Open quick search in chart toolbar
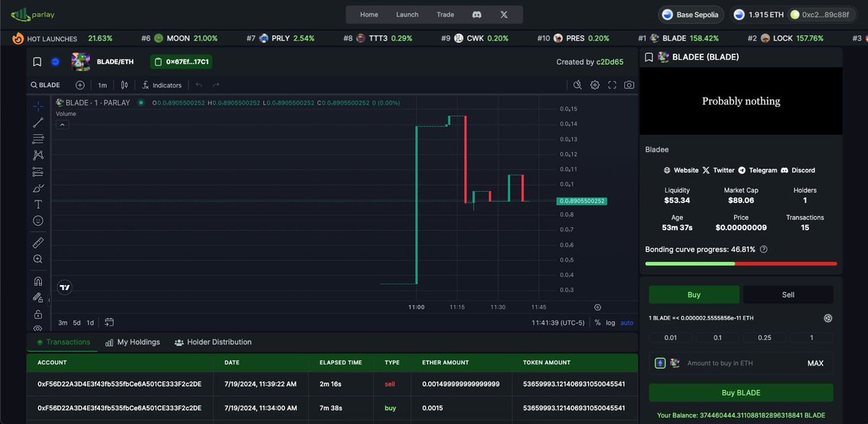Screen dimensions: 868x424 [x=577, y=85]
